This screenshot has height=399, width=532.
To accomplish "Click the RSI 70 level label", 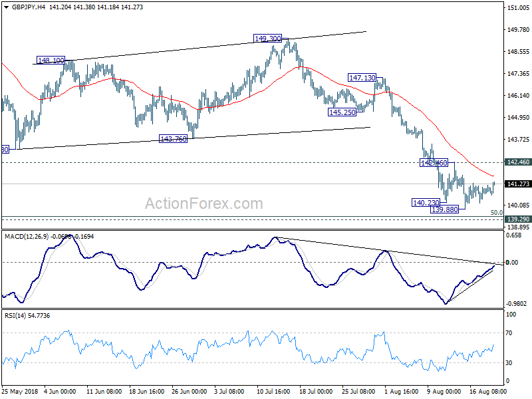I will pos(509,333).
